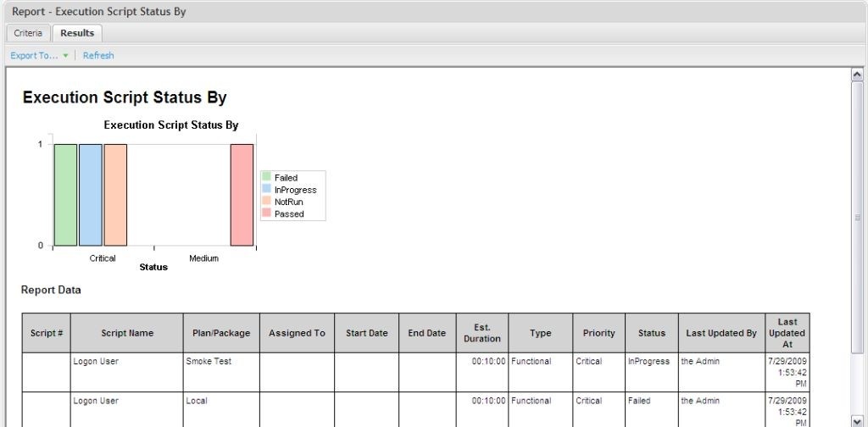
Task: Click the blue InProgress chart bar
Action: coord(91,195)
